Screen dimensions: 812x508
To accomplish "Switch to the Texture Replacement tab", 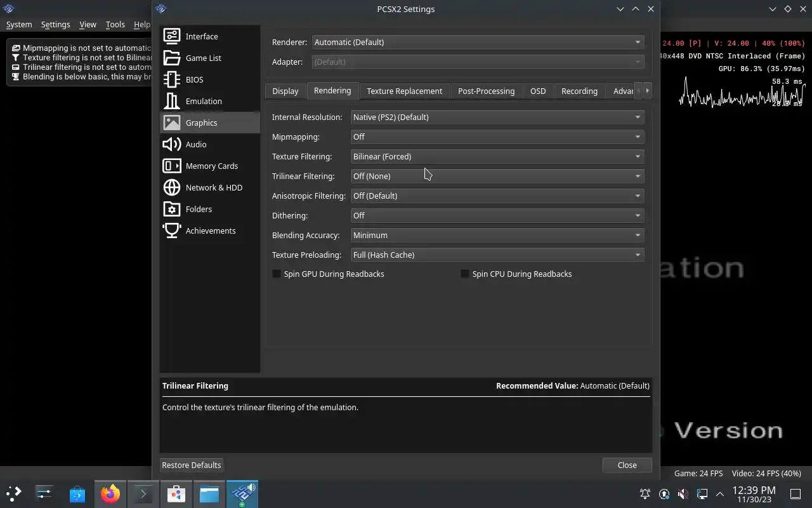I will pyautogui.click(x=405, y=91).
